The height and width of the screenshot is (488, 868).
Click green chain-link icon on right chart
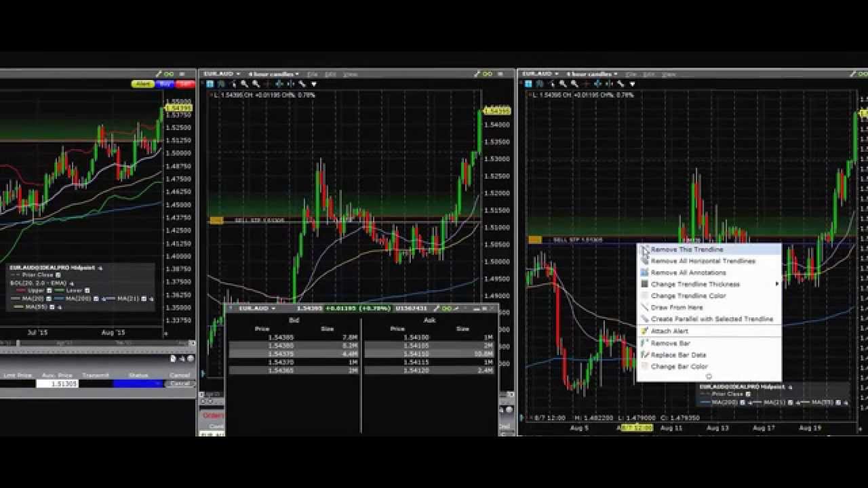863,74
